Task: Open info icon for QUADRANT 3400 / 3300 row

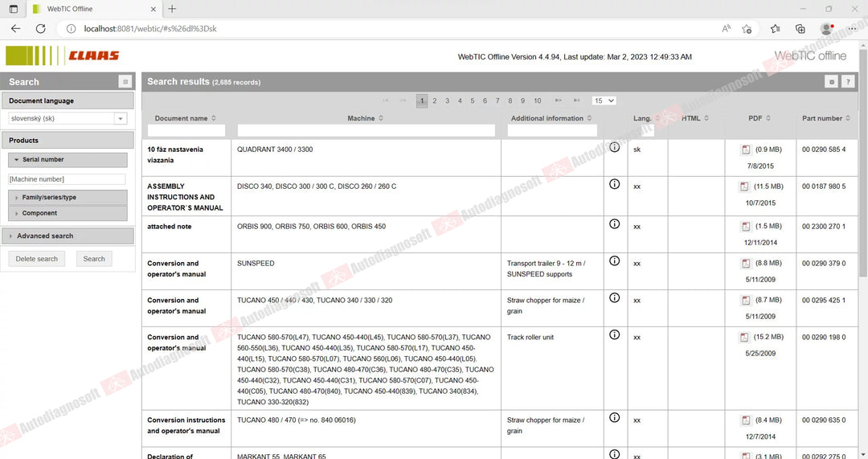Action: point(615,147)
